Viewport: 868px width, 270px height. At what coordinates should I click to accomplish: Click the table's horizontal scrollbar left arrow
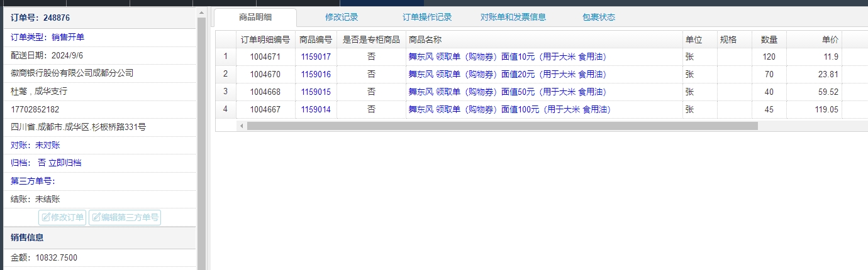[x=242, y=126]
